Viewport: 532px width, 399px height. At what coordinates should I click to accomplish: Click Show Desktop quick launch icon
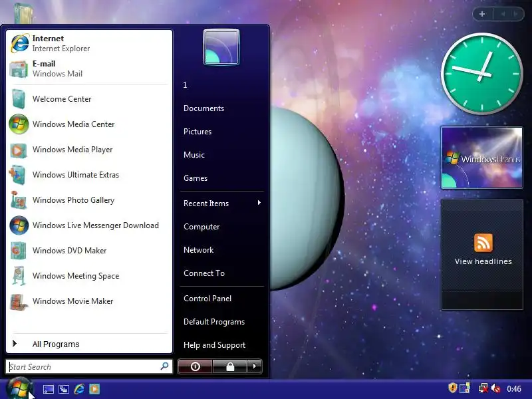48,389
